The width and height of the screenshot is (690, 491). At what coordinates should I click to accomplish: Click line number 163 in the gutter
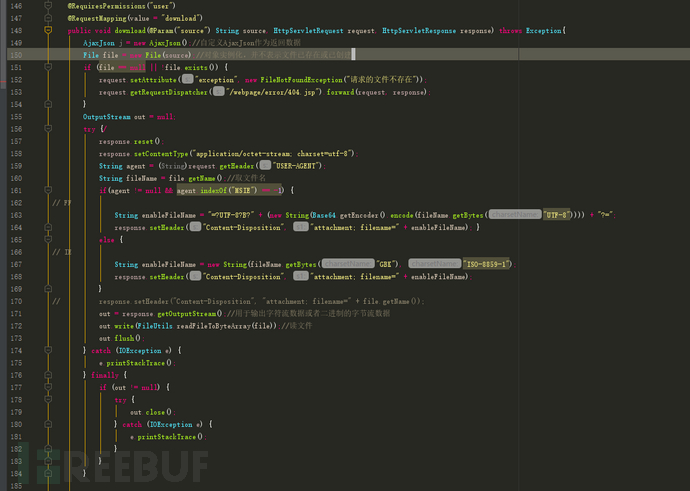[16, 215]
